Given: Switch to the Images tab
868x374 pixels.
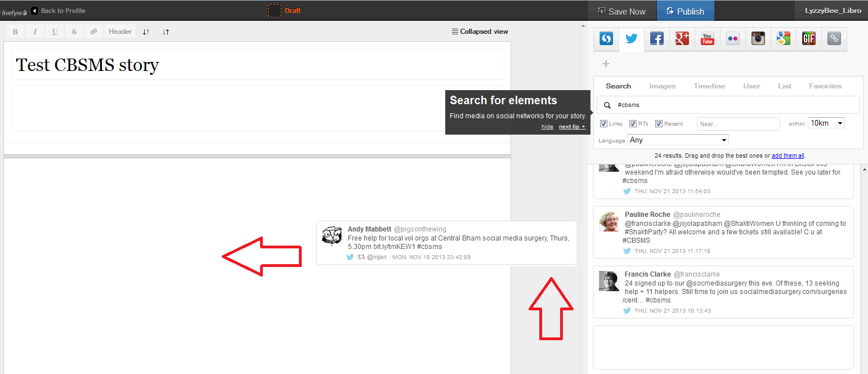Looking at the screenshot, I should [x=662, y=86].
